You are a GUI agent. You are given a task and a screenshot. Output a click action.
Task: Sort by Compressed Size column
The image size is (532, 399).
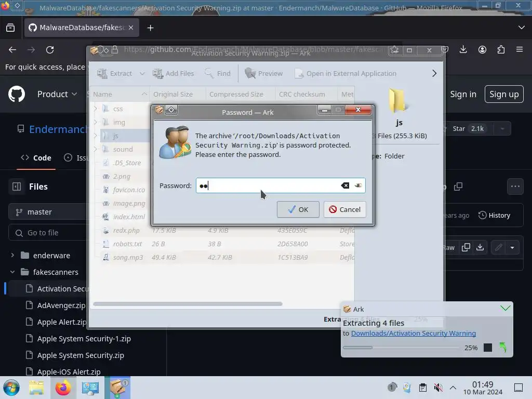tap(240, 95)
